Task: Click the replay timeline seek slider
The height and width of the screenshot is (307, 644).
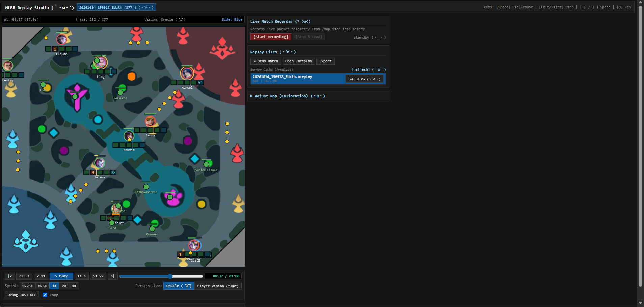Action: pos(161,276)
